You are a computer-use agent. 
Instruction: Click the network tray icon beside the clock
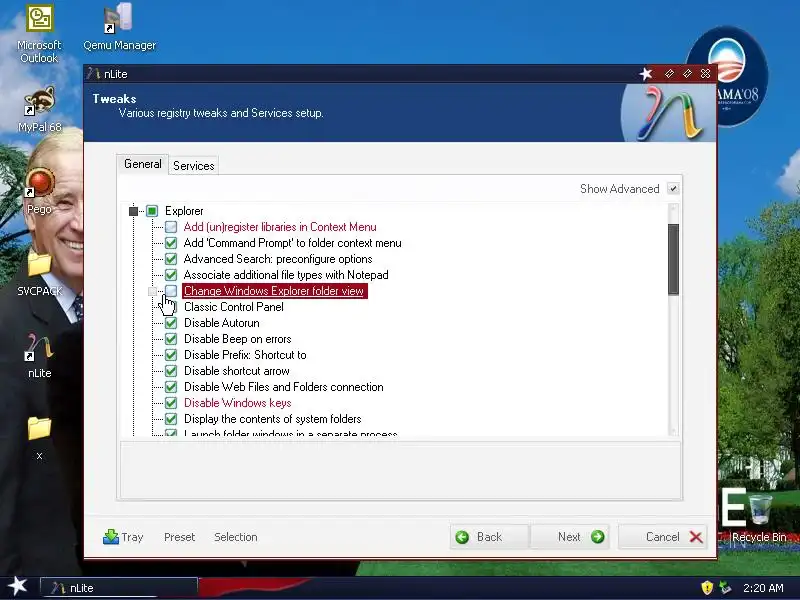coord(725,588)
